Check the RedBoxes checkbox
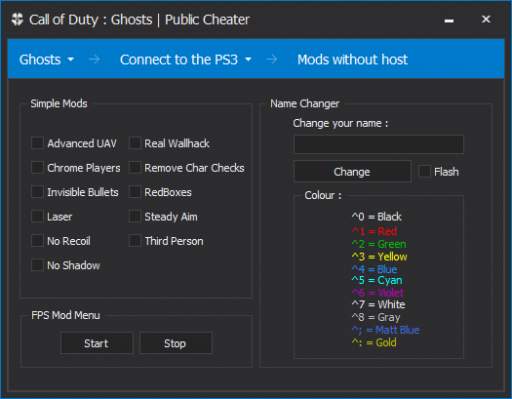 135,192
